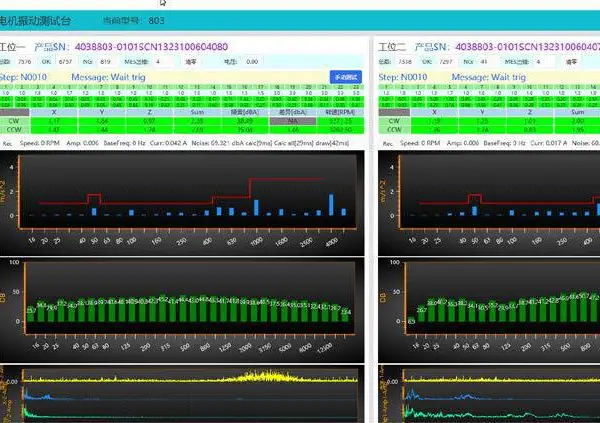The width and height of the screenshot is (600, 423).
Task: Click 'Message: Wait trig' in station one
Action: click(x=108, y=77)
